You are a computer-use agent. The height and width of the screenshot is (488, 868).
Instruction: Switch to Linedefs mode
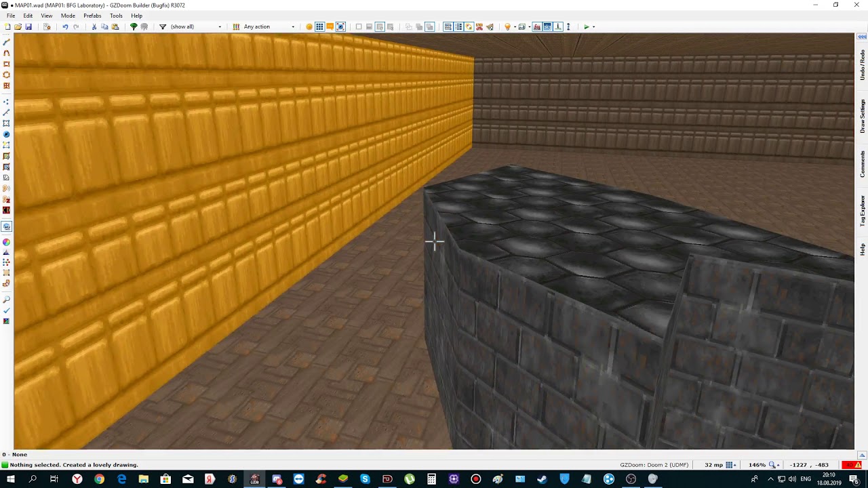click(7, 113)
